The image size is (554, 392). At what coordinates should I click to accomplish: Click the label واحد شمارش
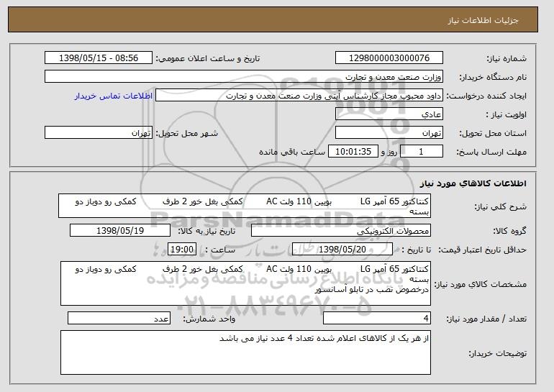tap(209, 319)
